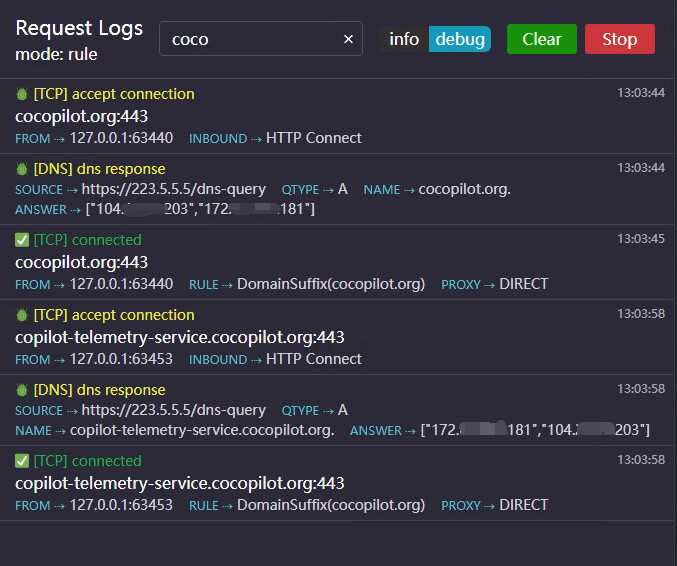This screenshot has width=677, height=566.
Task: Select the copilot-telemetry-service.cocopilot.org:443 connected row
Action: click(x=337, y=483)
